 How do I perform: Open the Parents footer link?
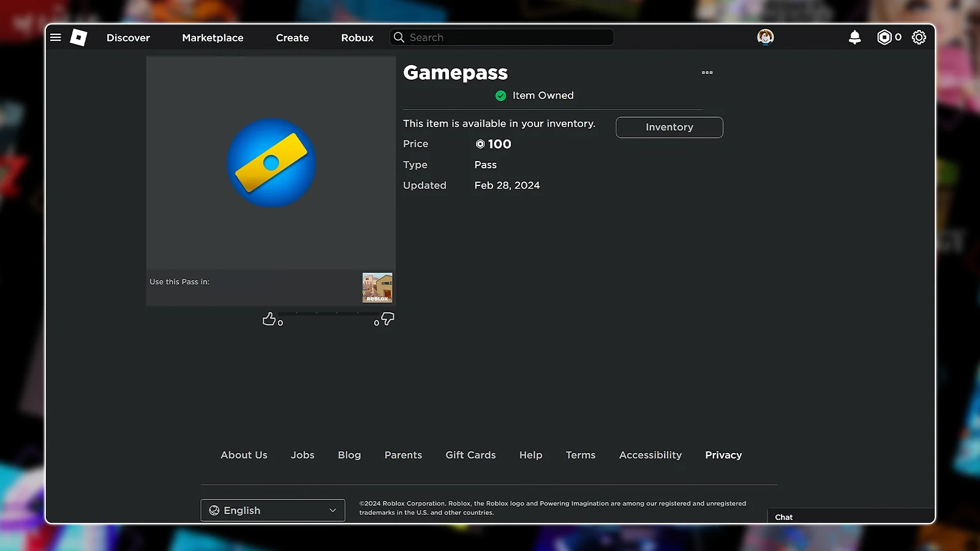click(x=403, y=455)
